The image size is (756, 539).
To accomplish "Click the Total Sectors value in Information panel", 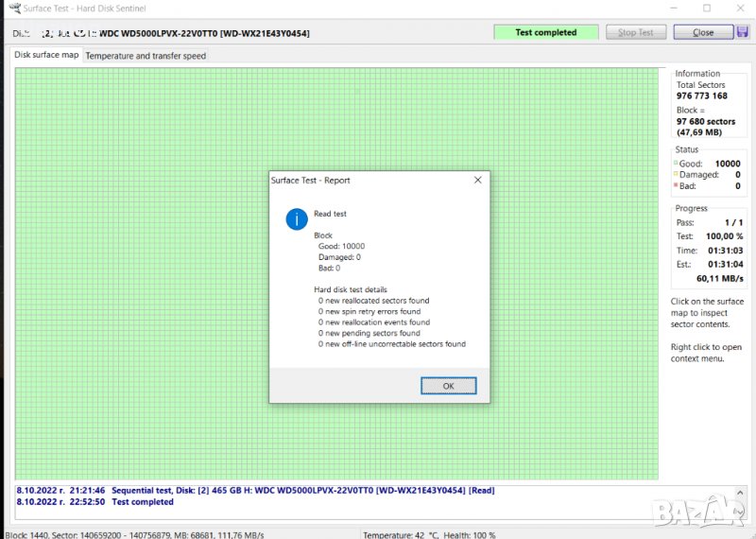I will click(x=701, y=96).
